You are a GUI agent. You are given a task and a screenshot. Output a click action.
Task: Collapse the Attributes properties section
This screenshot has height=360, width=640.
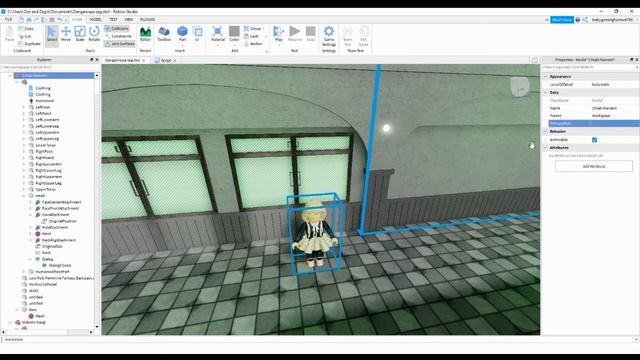coord(546,148)
